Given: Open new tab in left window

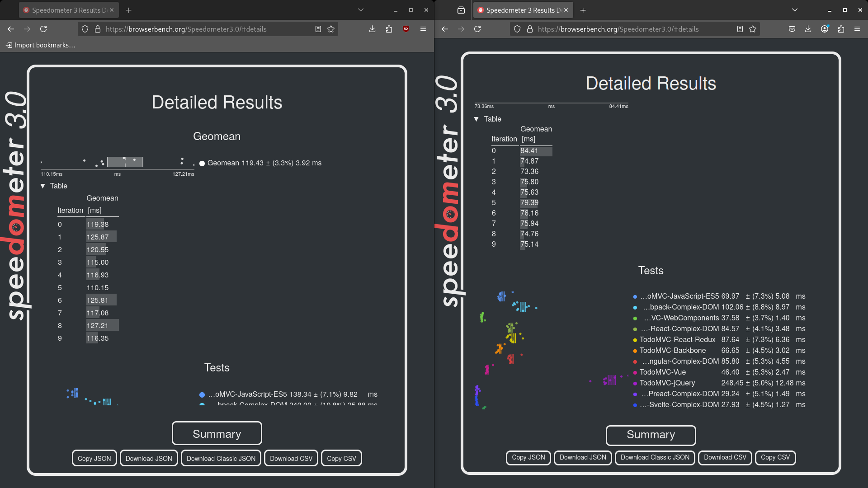Looking at the screenshot, I should coord(129,10).
